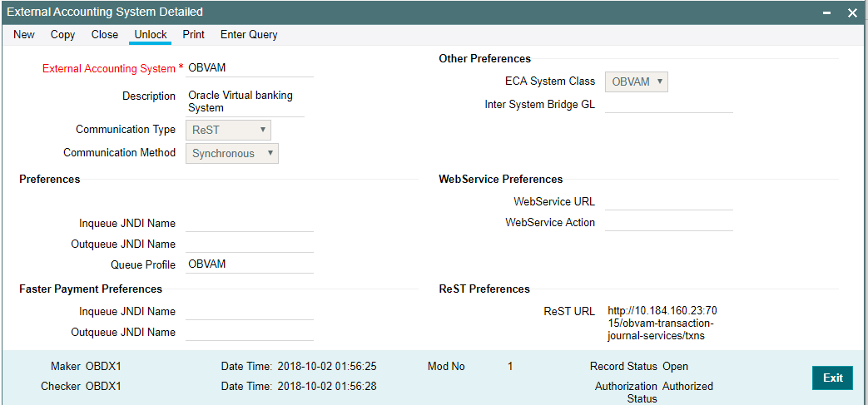Click the Exit button
Viewport: 868px width, 405px height.
[832, 378]
